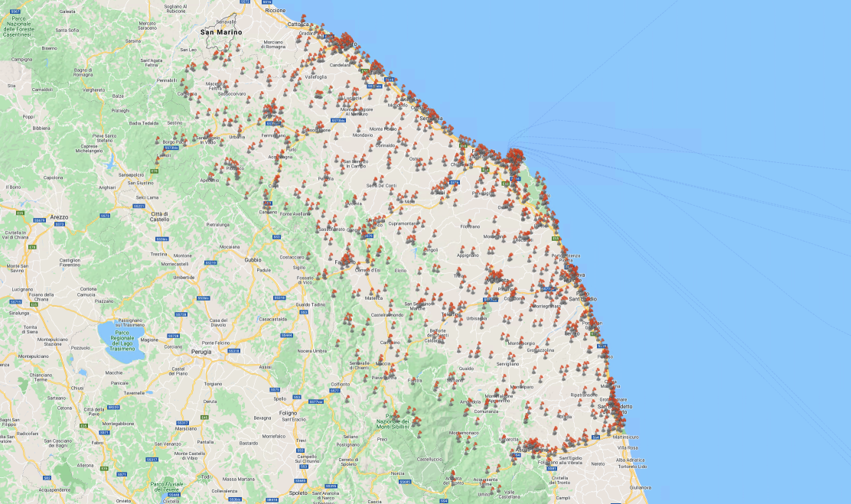The height and width of the screenshot is (504, 851).
Task: Select the Riccione town label
Action: click(x=275, y=11)
